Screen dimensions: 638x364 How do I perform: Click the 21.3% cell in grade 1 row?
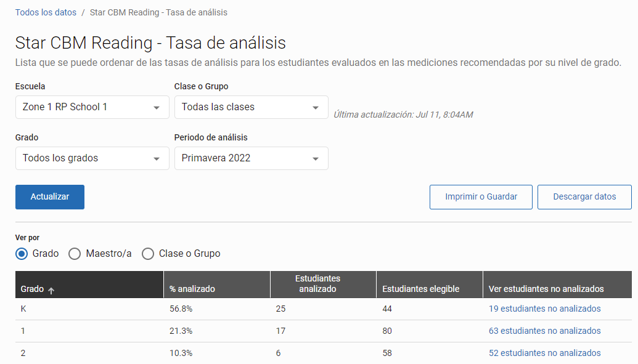point(181,331)
